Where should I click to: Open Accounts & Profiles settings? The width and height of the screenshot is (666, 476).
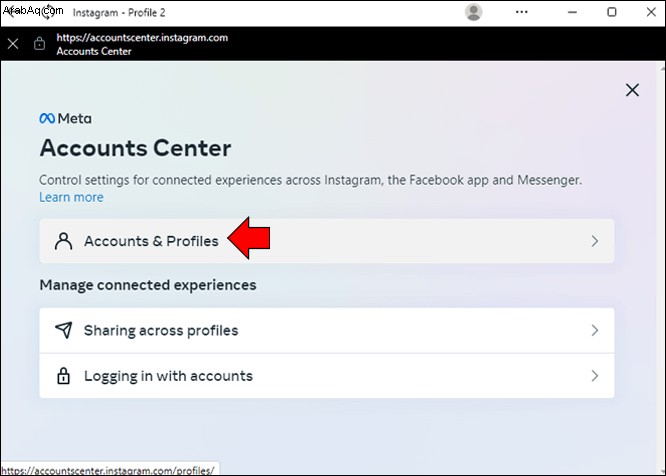tap(327, 241)
